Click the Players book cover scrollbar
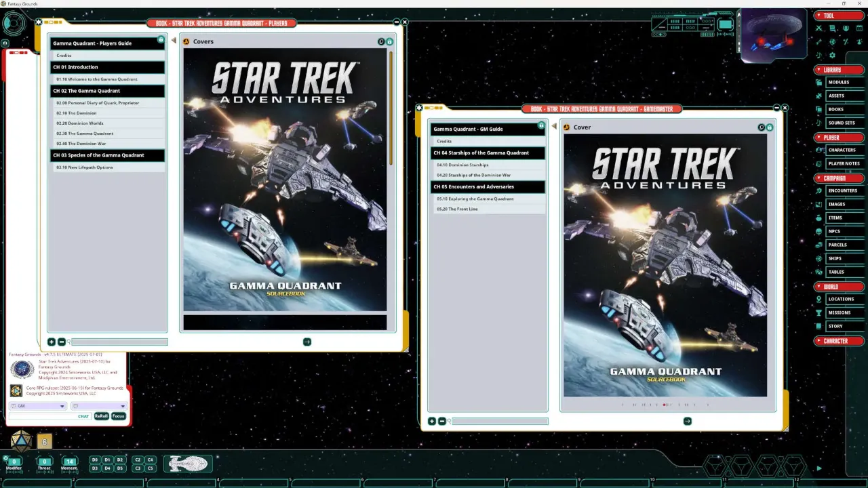 pyautogui.click(x=391, y=107)
